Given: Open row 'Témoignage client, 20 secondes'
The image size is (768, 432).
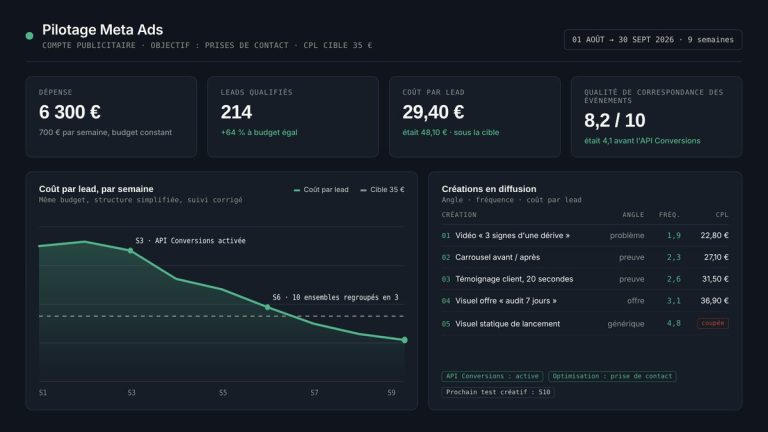Looking at the screenshot, I should click(585, 279).
